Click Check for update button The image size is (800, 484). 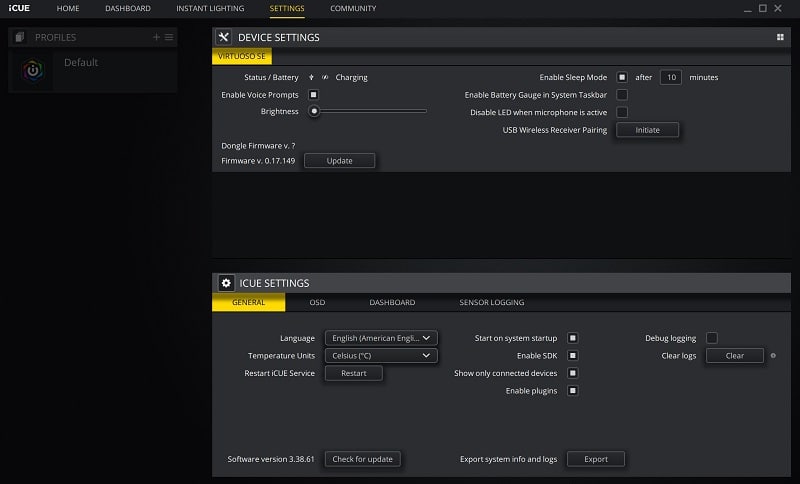[x=363, y=459]
